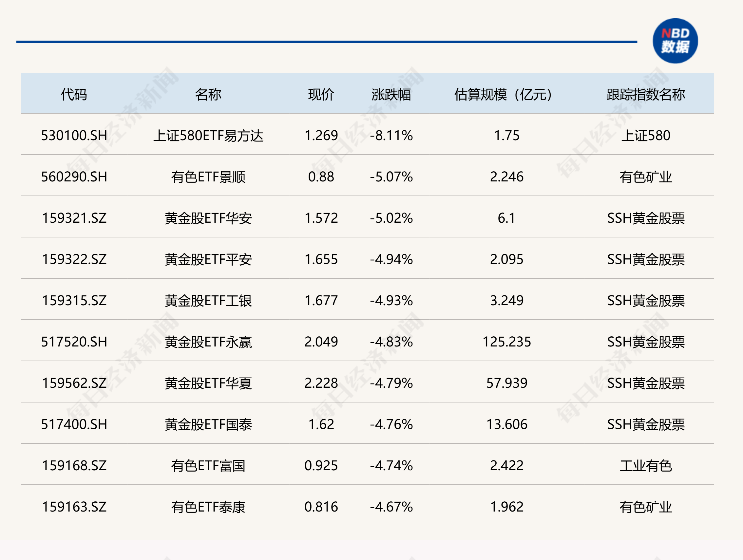The height and width of the screenshot is (560, 743).
Task: Select the change value -5.07%
Action: pos(391,177)
